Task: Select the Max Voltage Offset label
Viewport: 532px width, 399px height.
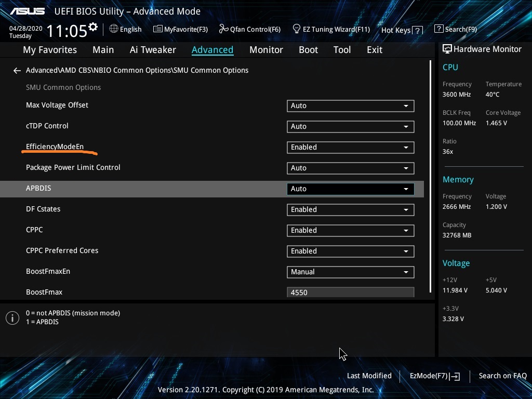Action: click(x=57, y=105)
